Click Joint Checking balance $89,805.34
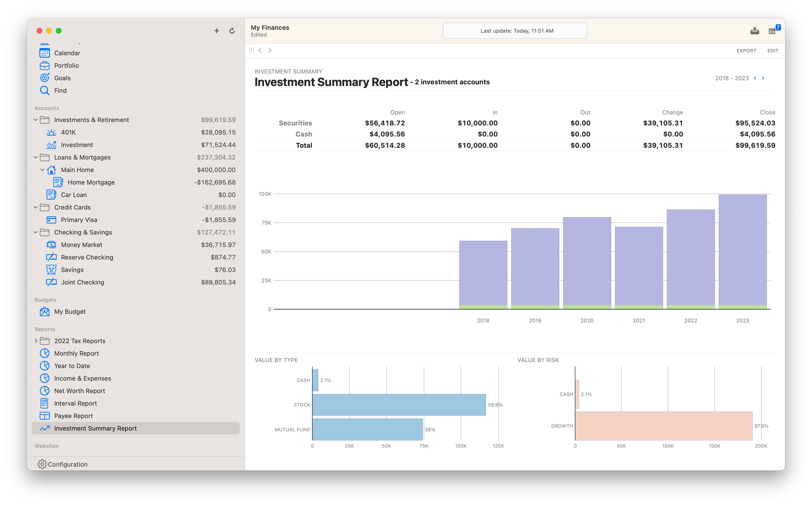The image size is (812, 506). point(218,283)
